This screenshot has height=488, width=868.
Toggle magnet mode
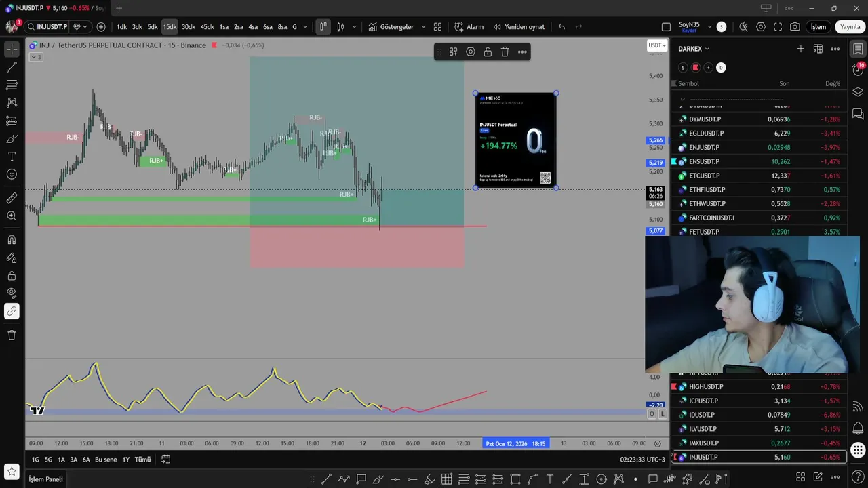[12, 240]
